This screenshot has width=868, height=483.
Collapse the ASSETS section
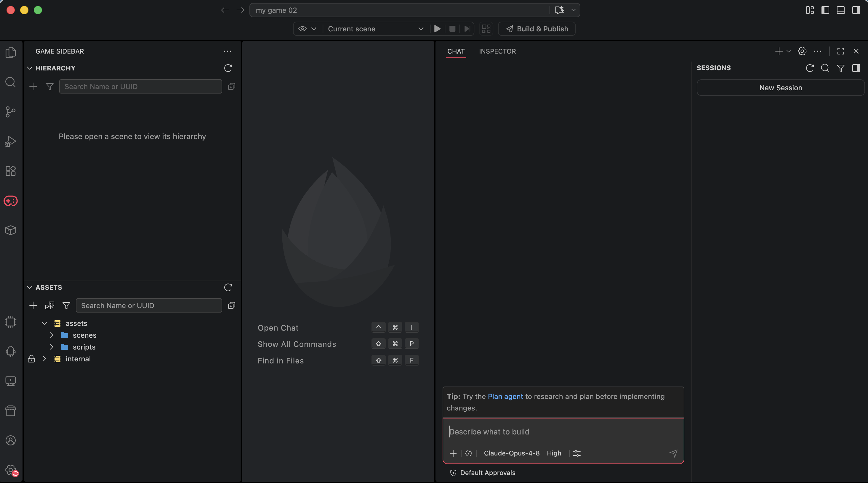[x=30, y=287]
